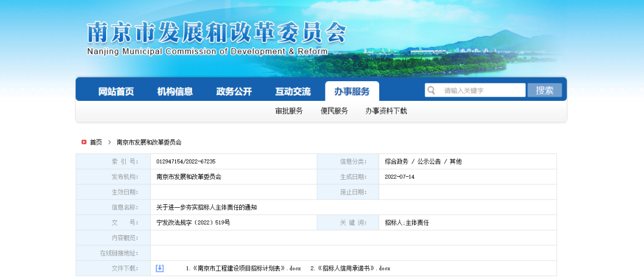Click the 首页 breadcrumb link
The image size is (644, 280).
(96, 142)
